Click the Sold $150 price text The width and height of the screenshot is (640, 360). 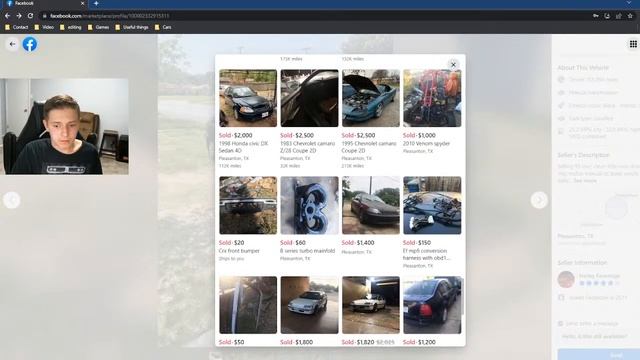[x=417, y=242]
